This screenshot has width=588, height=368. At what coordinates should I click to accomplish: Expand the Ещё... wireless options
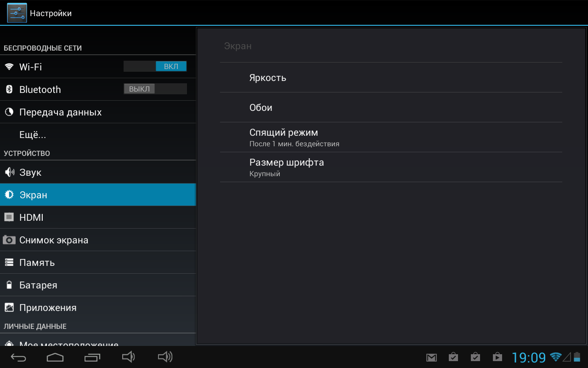click(33, 135)
